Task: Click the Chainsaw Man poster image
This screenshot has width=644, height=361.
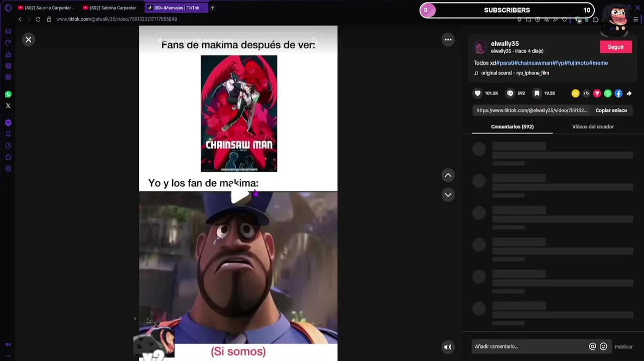Action: [x=239, y=114]
